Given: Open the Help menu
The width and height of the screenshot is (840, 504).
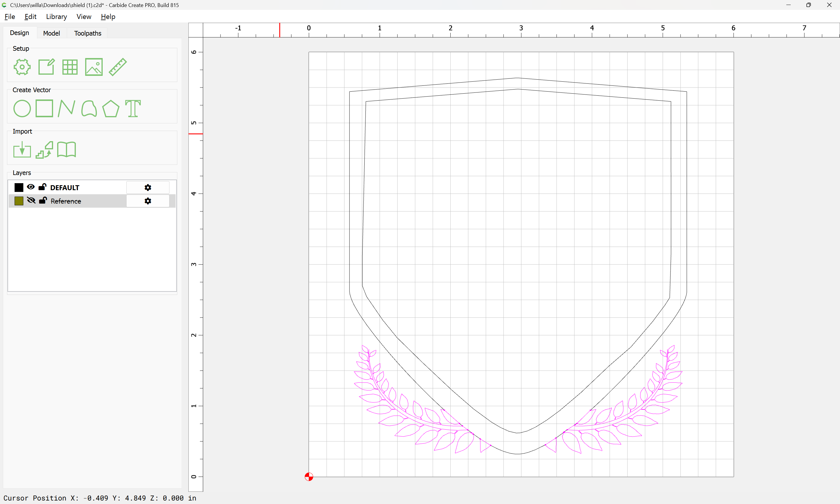Looking at the screenshot, I should pyautogui.click(x=108, y=17).
